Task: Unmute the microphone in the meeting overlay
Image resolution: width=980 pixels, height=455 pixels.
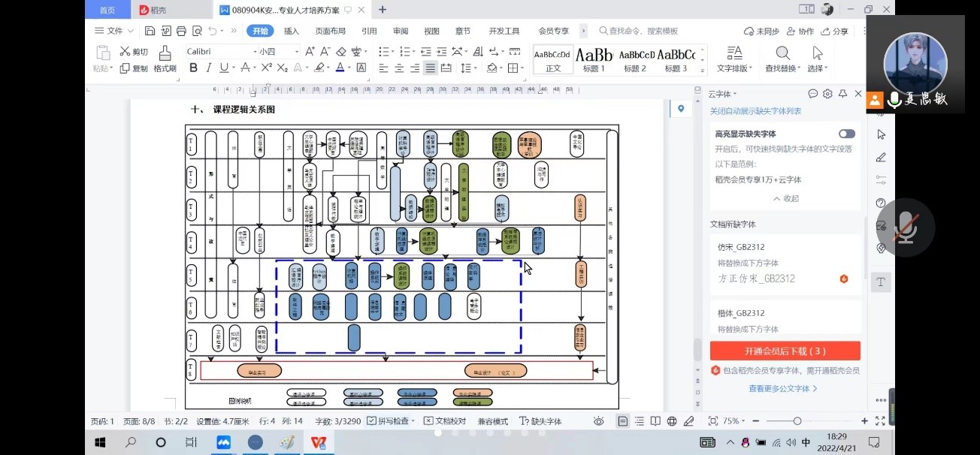Action: [906, 227]
